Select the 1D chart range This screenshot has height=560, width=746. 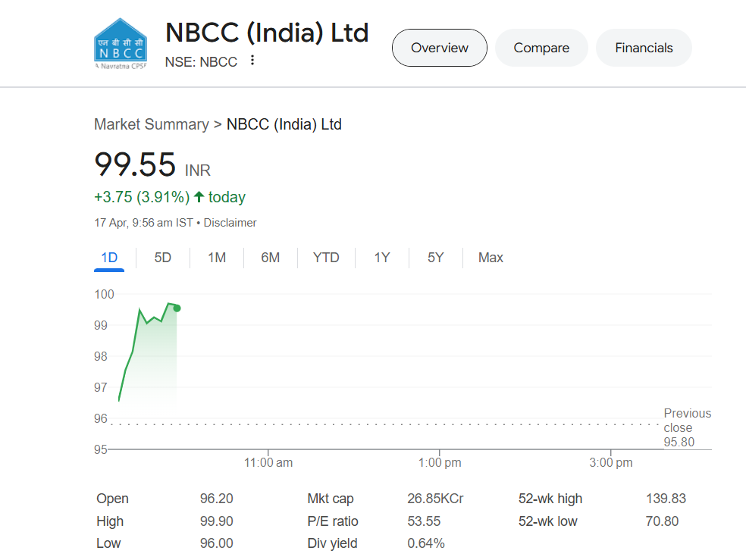pos(109,258)
